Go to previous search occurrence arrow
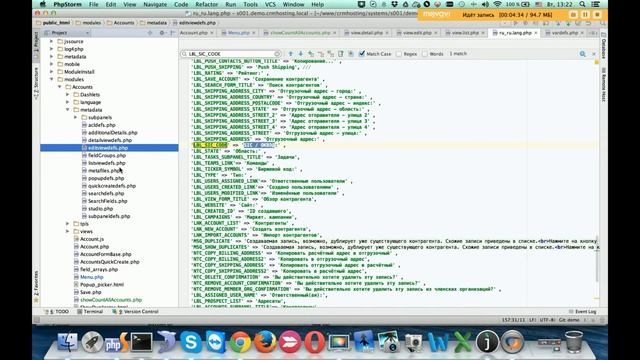 pyautogui.click(x=291, y=54)
